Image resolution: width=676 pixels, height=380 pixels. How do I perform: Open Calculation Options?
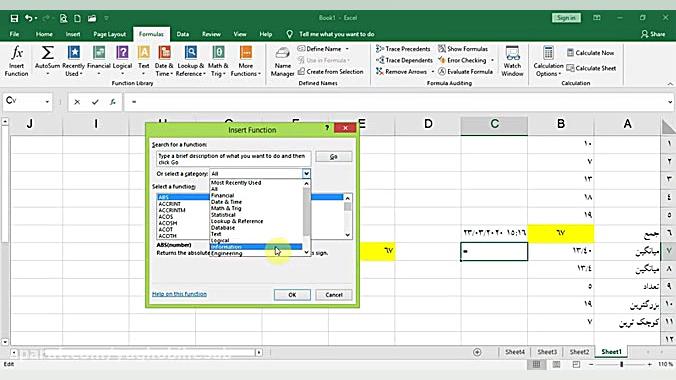tap(548, 61)
